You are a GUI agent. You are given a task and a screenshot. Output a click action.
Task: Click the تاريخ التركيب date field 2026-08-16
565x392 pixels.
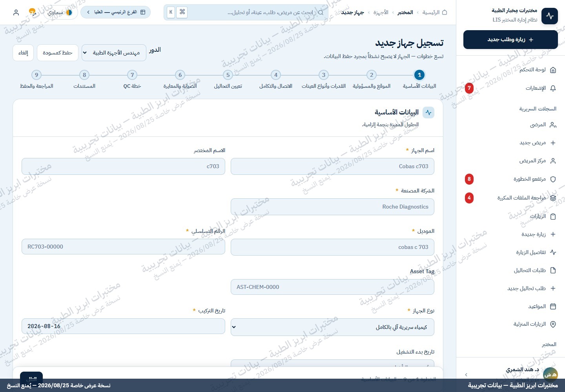pyautogui.click(x=123, y=326)
